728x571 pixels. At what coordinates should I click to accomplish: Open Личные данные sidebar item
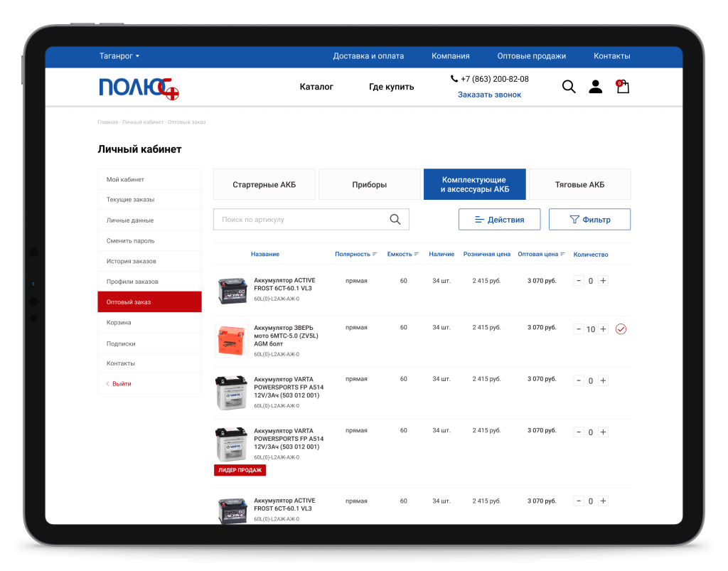[149, 220]
